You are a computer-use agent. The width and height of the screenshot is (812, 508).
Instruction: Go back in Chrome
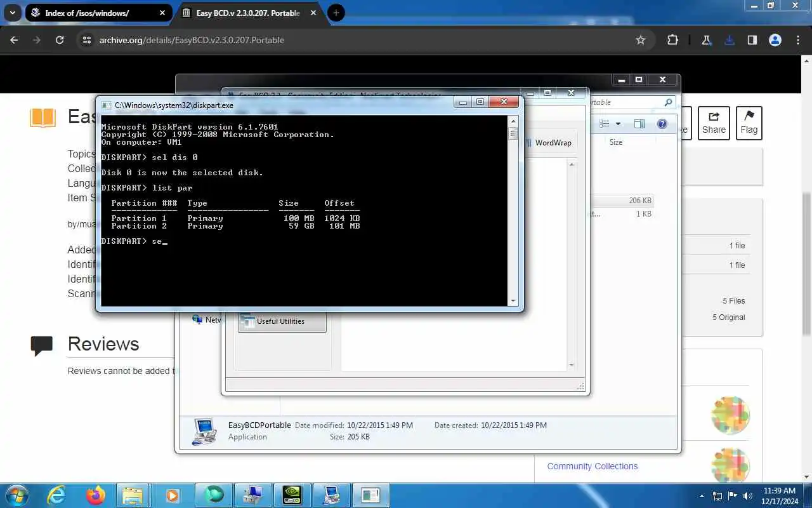point(14,40)
